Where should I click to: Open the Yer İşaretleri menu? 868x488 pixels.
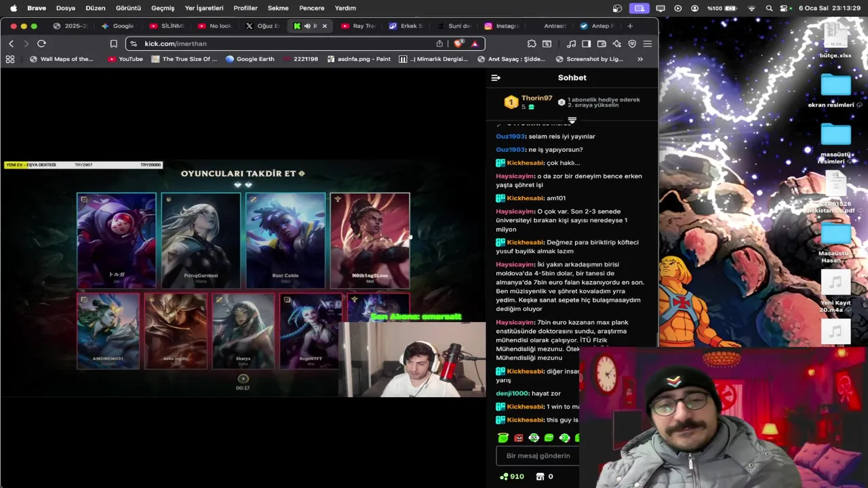tap(204, 8)
